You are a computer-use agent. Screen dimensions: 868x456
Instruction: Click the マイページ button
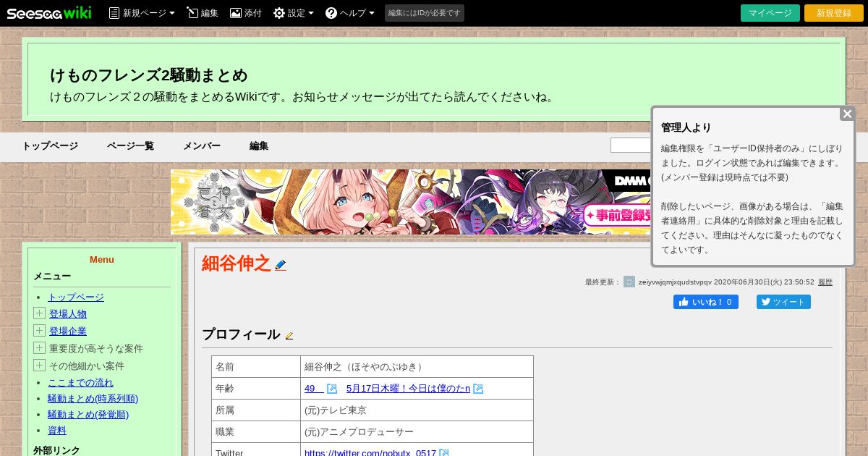tap(770, 13)
